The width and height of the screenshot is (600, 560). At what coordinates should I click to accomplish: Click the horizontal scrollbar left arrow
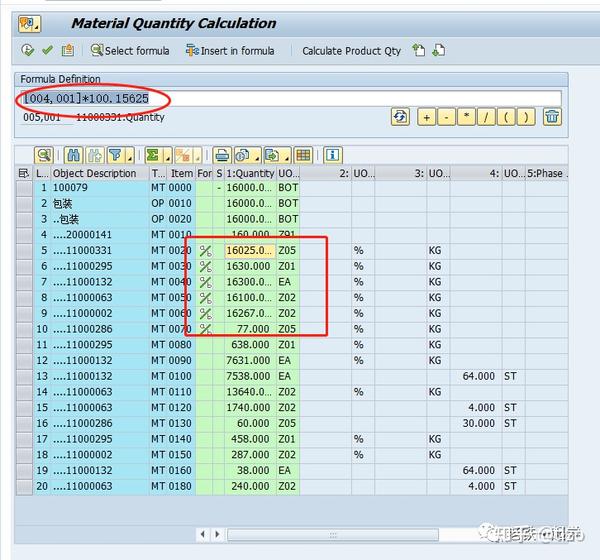(x=203, y=534)
